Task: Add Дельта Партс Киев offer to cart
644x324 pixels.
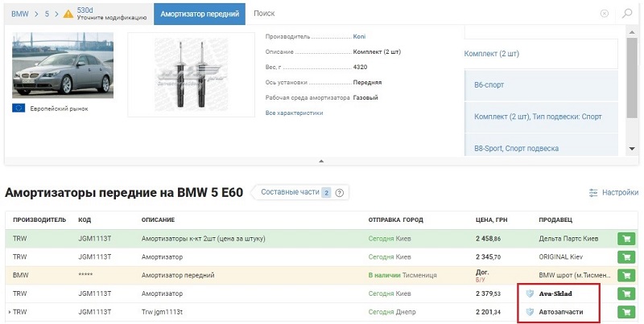Action: pyautogui.click(x=625, y=239)
